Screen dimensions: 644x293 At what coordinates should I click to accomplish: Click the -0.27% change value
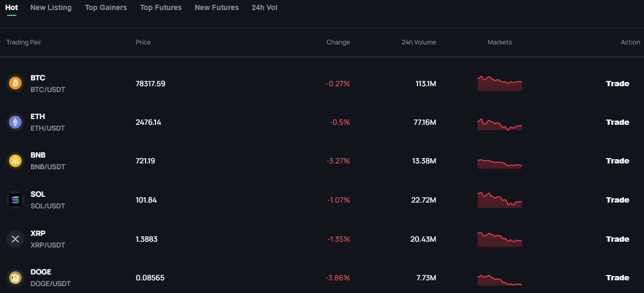pos(338,84)
